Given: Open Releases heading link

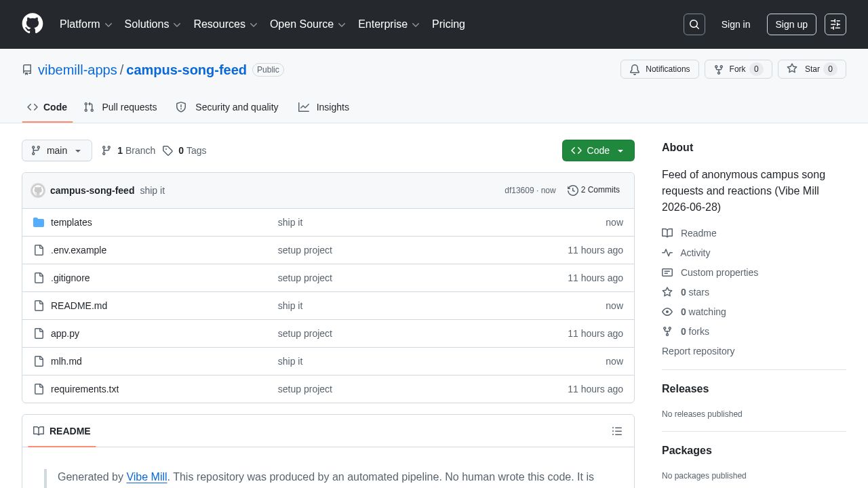Looking at the screenshot, I should point(685,389).
